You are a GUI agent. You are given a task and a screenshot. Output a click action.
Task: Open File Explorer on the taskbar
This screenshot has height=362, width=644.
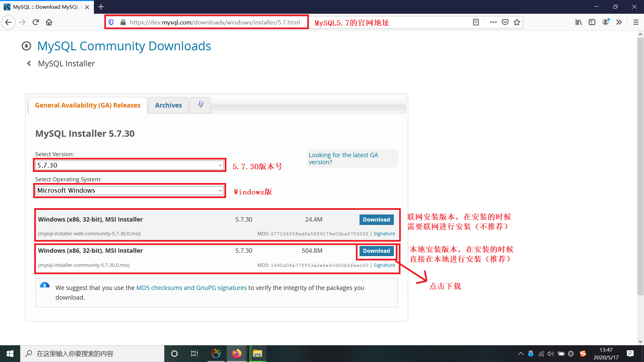(258, 354)
